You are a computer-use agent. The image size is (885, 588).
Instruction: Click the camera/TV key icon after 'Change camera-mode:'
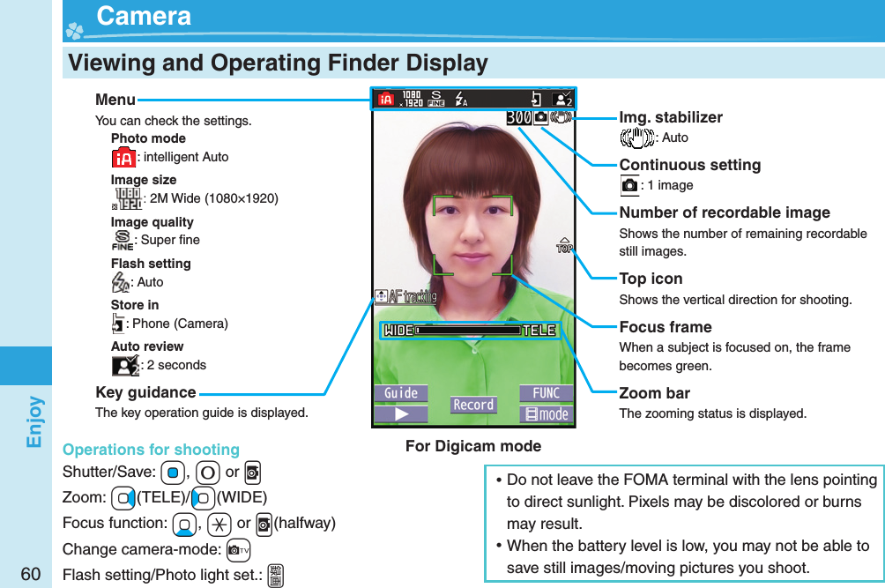(x=238, y=549)
